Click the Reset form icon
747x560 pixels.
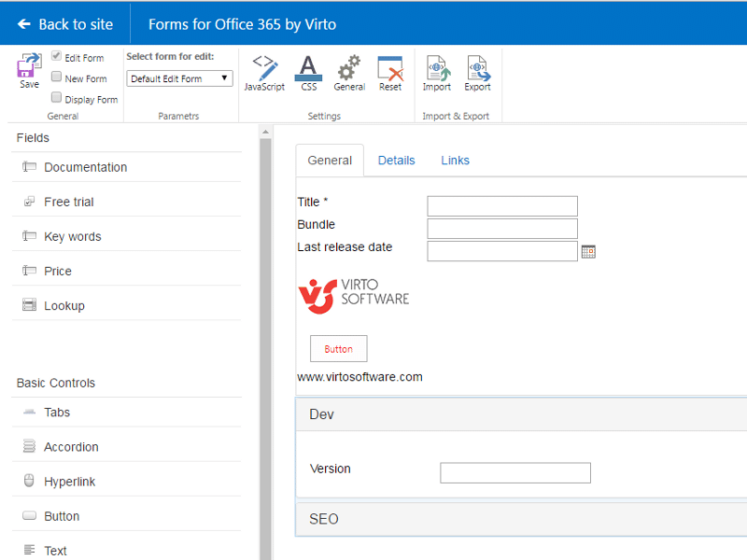click(x=390, y=68)
